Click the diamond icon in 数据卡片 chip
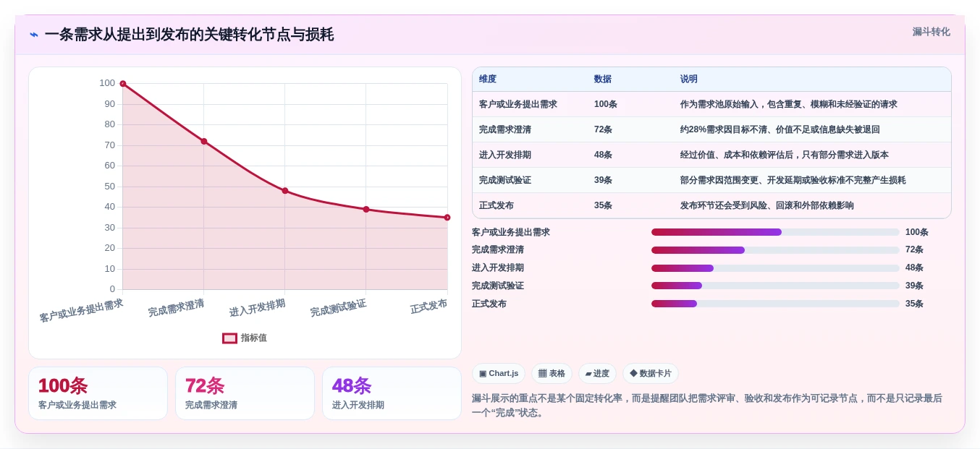This screenshot has height=449, width=980. pyautogui.click(x=633, y=374)
